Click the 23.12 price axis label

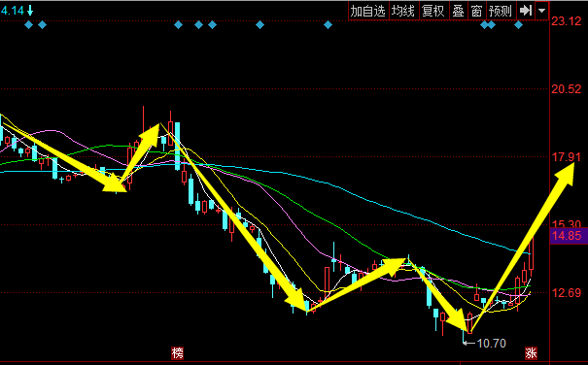tap(567, 21)
